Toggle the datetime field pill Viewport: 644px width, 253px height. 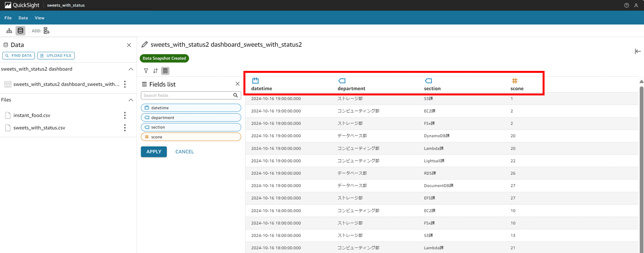point(191,108)
